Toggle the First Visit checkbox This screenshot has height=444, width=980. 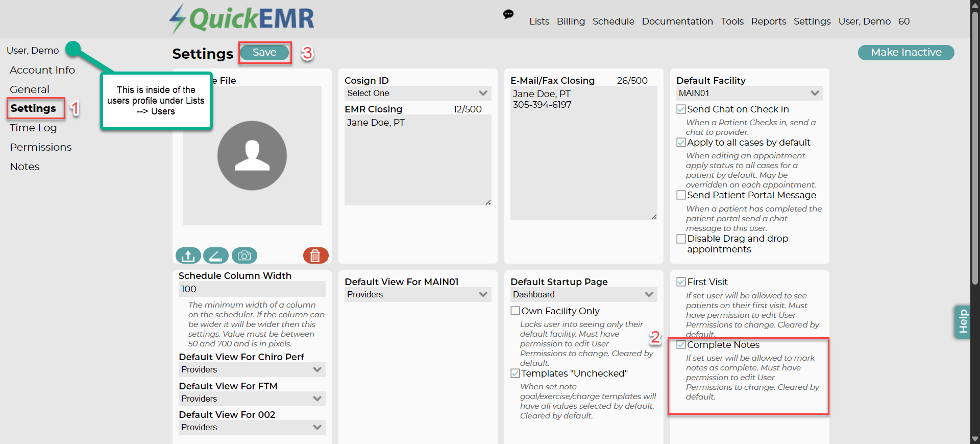[681, 282]
